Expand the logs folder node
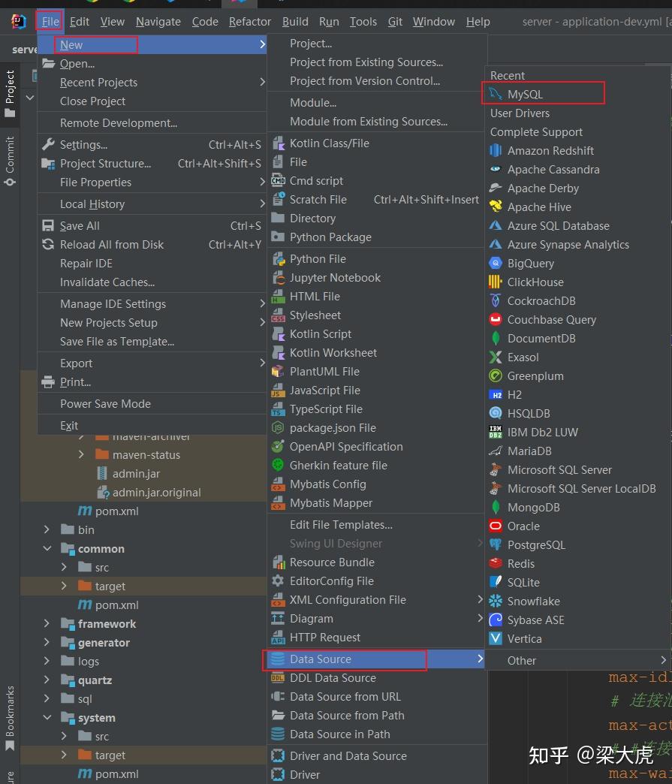Screen dimensions: 672x784 pos(47,661)
